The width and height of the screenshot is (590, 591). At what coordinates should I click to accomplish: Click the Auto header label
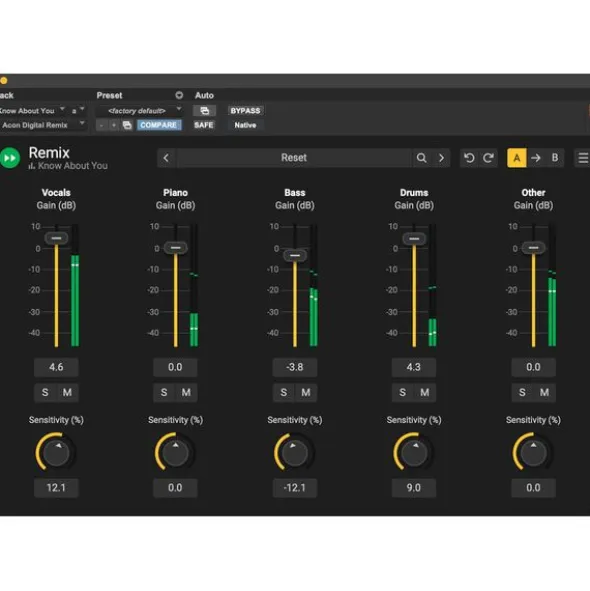tap(204, 95)
